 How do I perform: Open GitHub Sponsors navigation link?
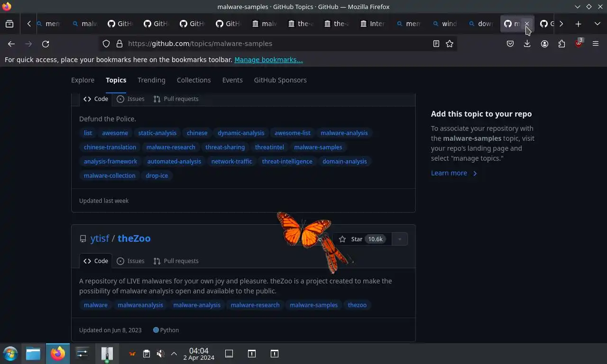(280, 80)
